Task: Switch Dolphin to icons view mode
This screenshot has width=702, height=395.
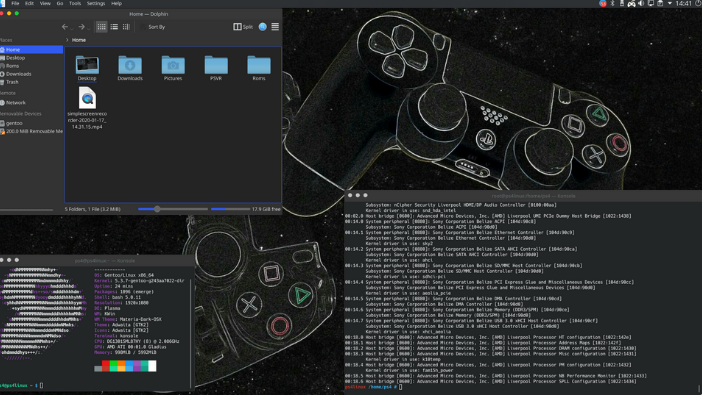Action: (x=102, y=27)
